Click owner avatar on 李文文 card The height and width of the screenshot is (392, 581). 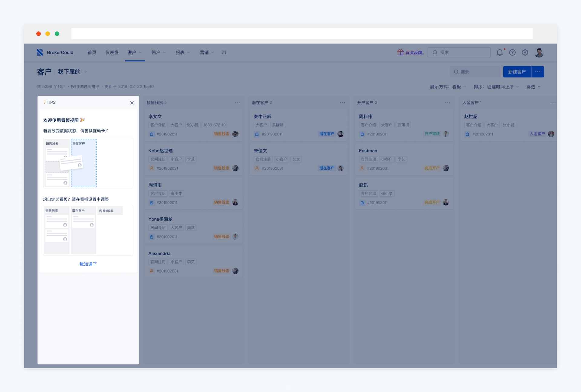[x=235, y=134]
